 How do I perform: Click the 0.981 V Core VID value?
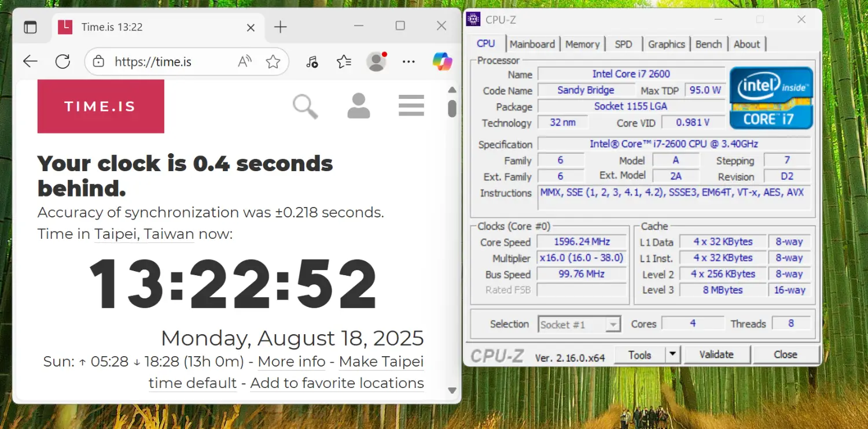point(693,123)
